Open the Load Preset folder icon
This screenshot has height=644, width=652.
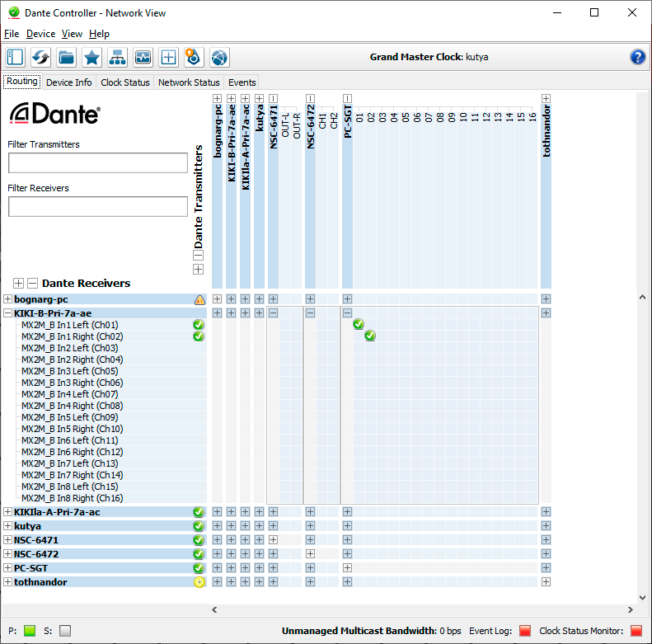66,57
